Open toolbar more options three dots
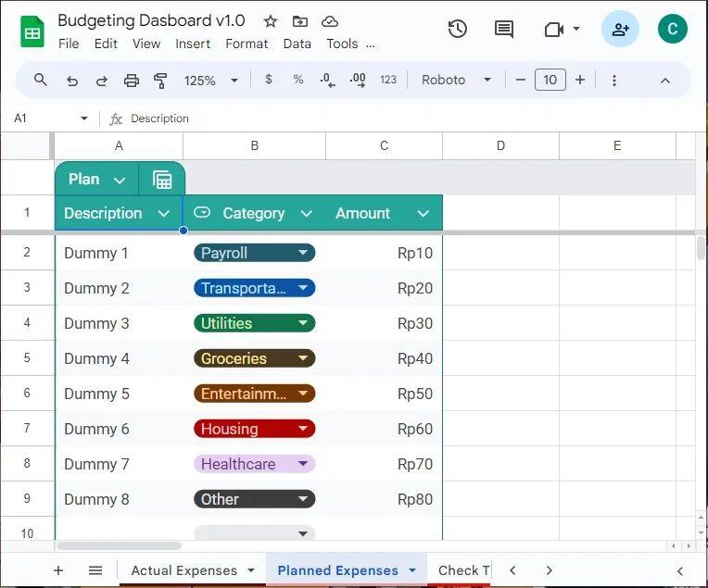 click(614, 81)
